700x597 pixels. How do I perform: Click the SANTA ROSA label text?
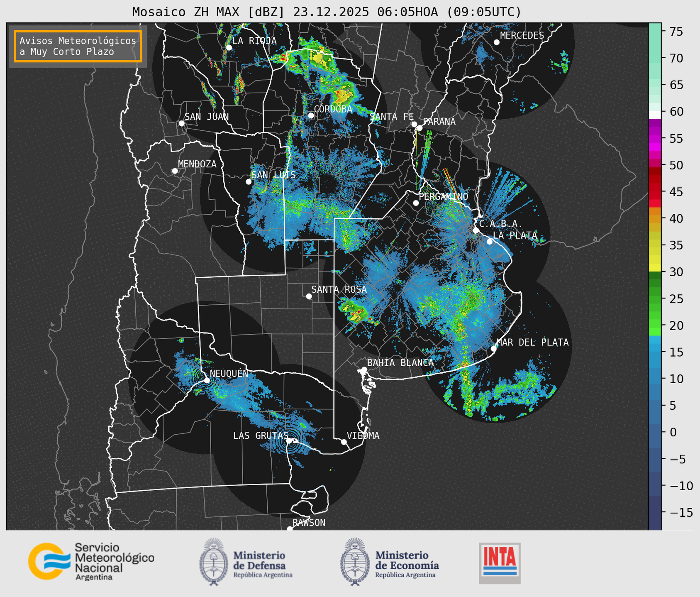(339, 289)
